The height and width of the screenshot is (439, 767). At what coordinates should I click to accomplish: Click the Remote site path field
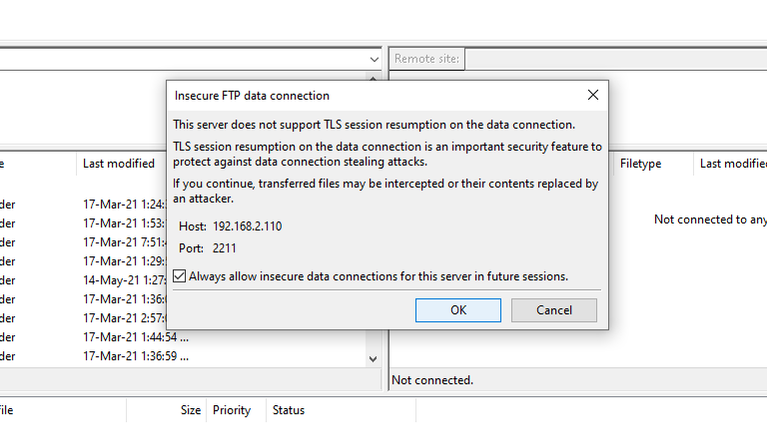click(x=615, y=59)
